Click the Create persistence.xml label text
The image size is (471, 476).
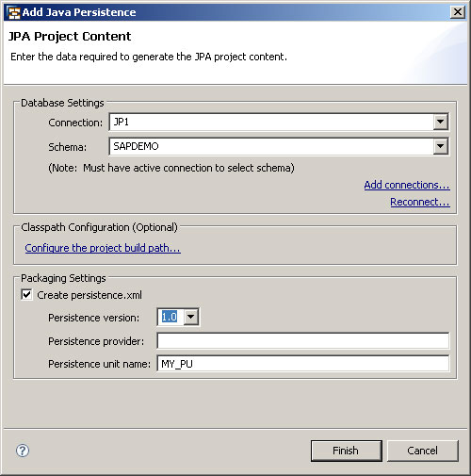[x=89, y=295]
